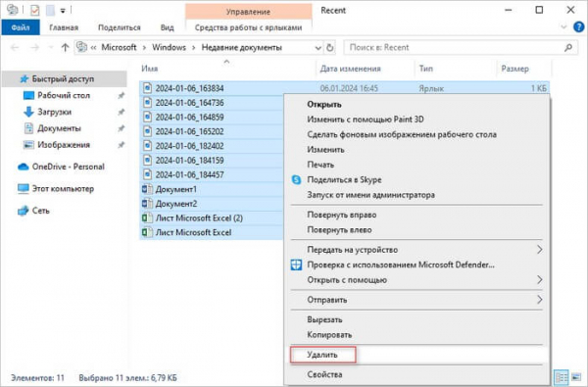Open Документы in the sidebar
This screenshot has height=387, width=588.
tap(59, 128)
